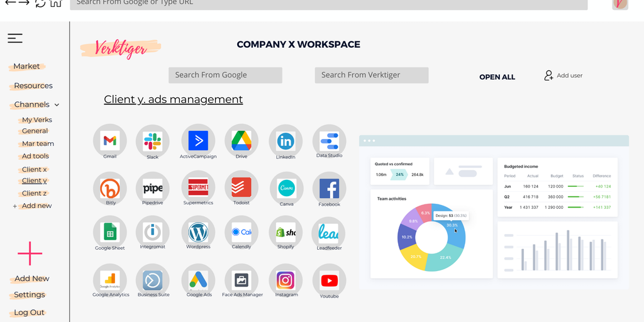Open the Market sidebar item

pyautogui.click(x=26, y=66)
